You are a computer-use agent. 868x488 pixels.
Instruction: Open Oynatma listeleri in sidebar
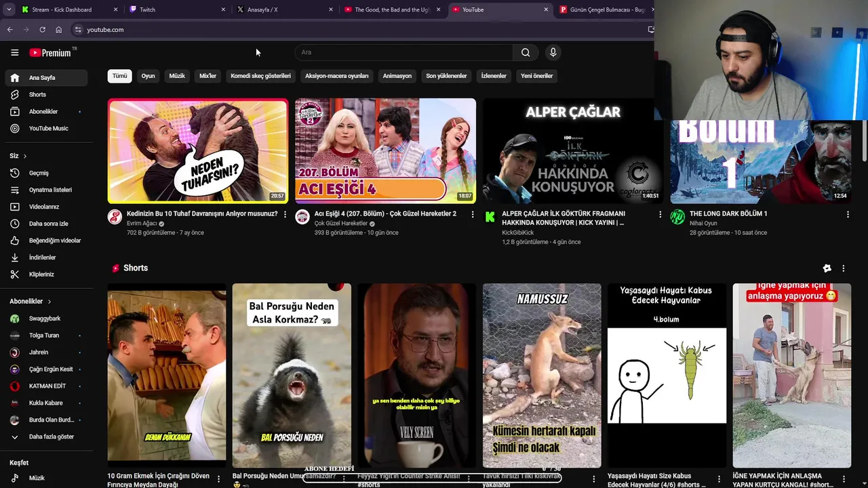click(x=46, y=190)
